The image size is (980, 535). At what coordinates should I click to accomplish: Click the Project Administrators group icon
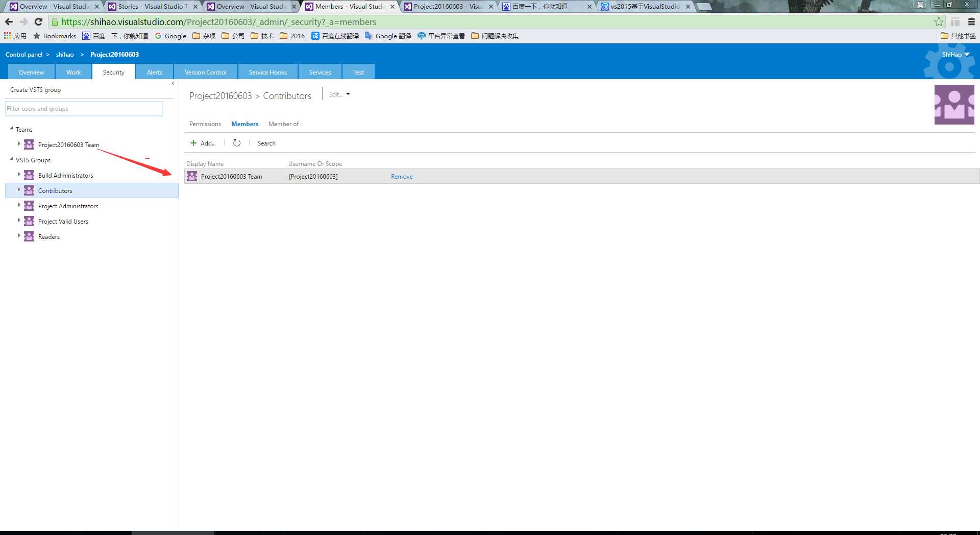[x=30, y=206]
